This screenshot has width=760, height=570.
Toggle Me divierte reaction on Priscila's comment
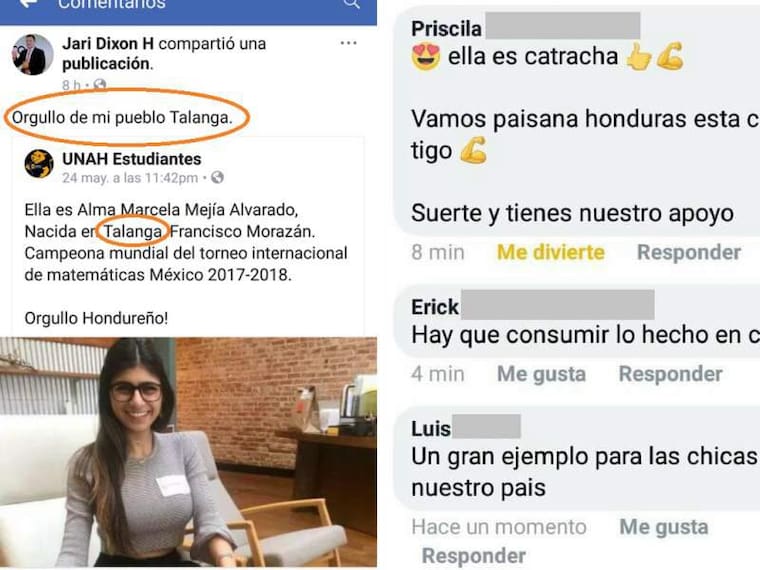point(551,252)
